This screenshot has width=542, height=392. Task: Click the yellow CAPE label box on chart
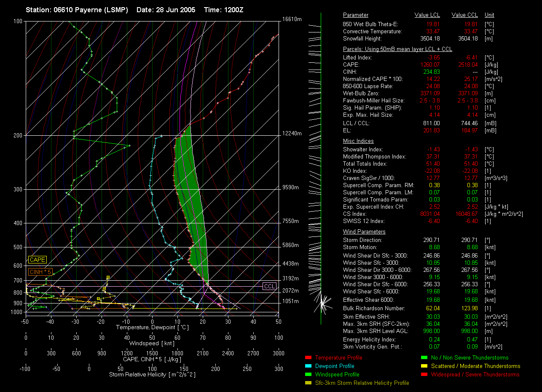(x=38, y=260)
